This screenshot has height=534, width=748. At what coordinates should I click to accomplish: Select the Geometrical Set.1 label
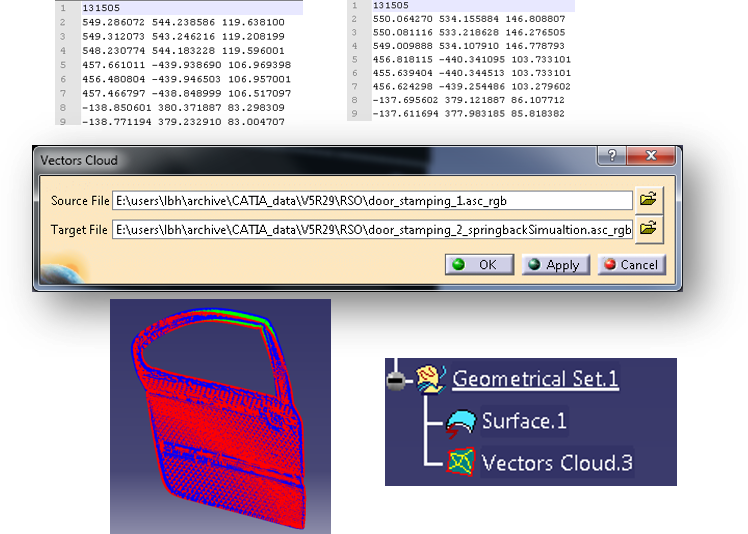point(535,380)
